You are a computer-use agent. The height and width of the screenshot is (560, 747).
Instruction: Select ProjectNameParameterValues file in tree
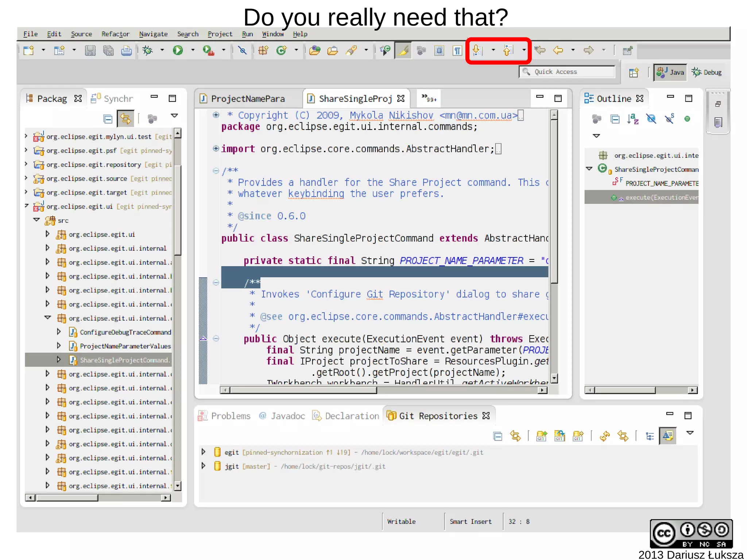(x=125, y=346)
